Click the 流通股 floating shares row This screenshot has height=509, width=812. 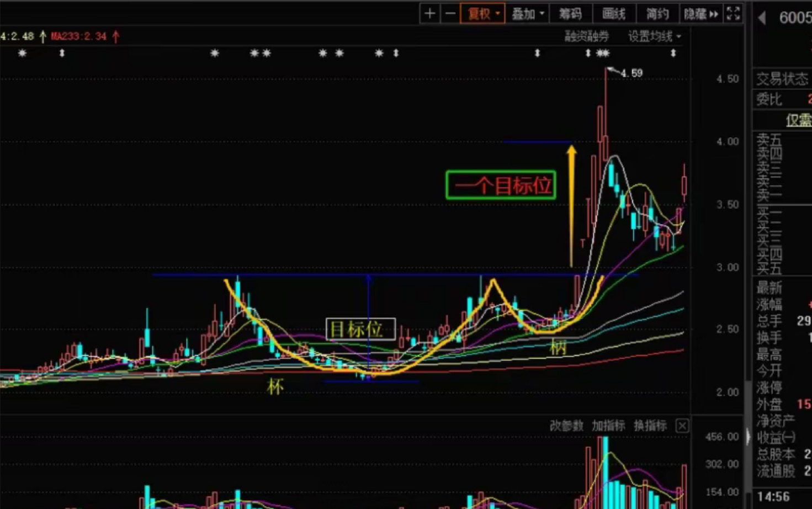point(783,471)
